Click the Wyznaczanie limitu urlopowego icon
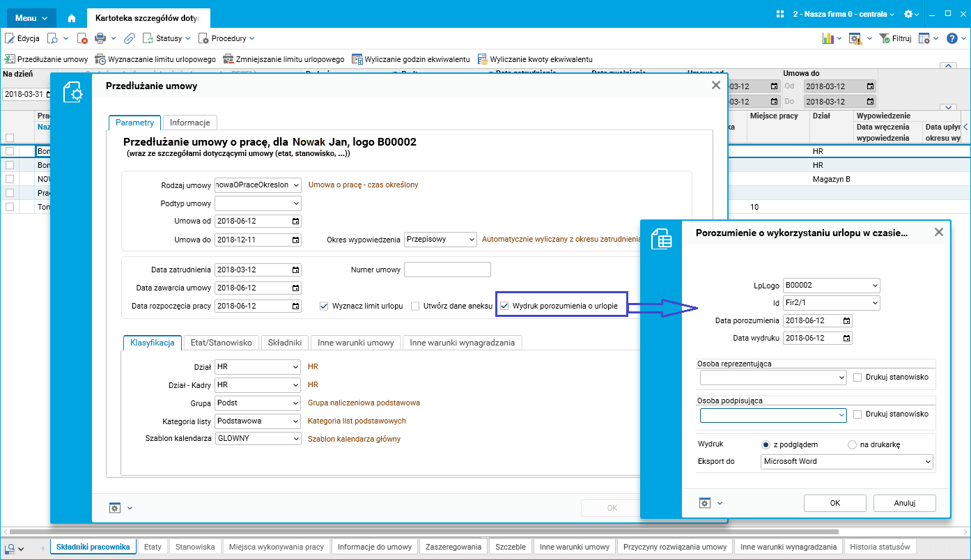The image size is (971, 560). click(x=100, y=59)
